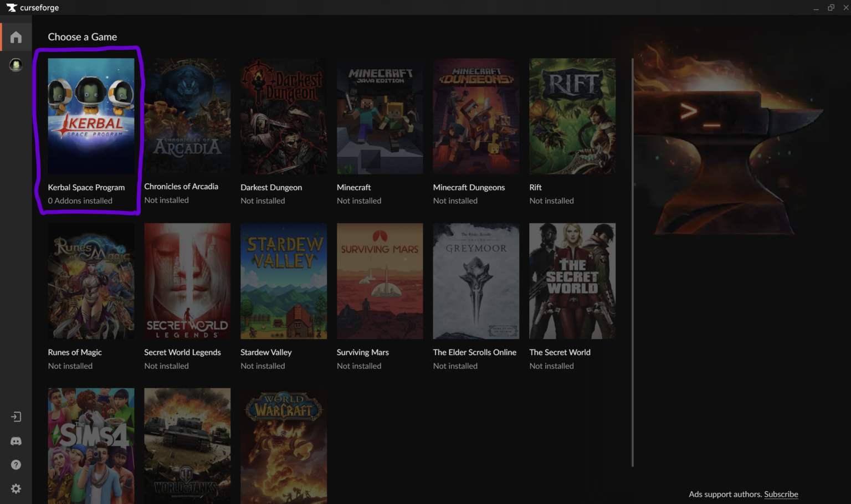Select the Darkest Dungeon cover art
This screenshot has height=504, width=851.
(x=283, y=116)
